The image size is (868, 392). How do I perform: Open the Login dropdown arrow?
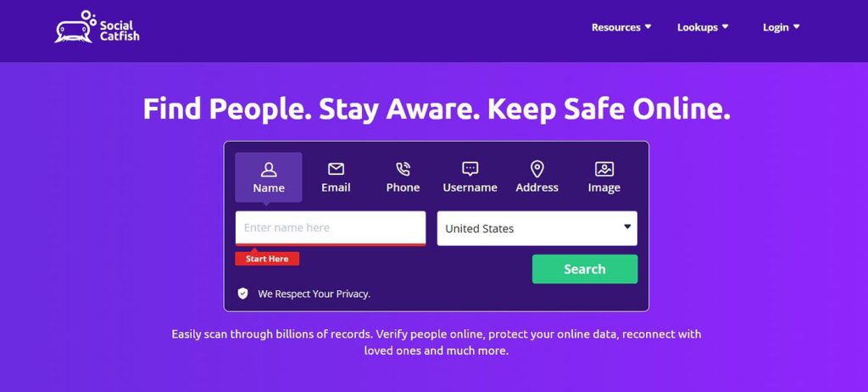tap(796, 26)
